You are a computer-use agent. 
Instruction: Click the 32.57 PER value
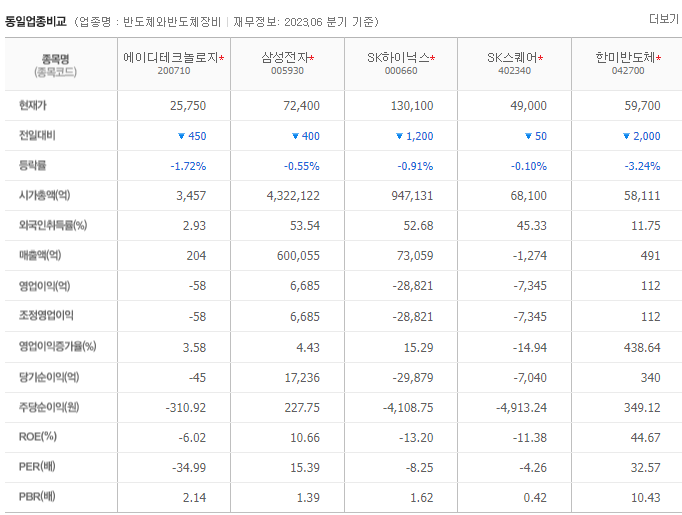pos(646,468)
